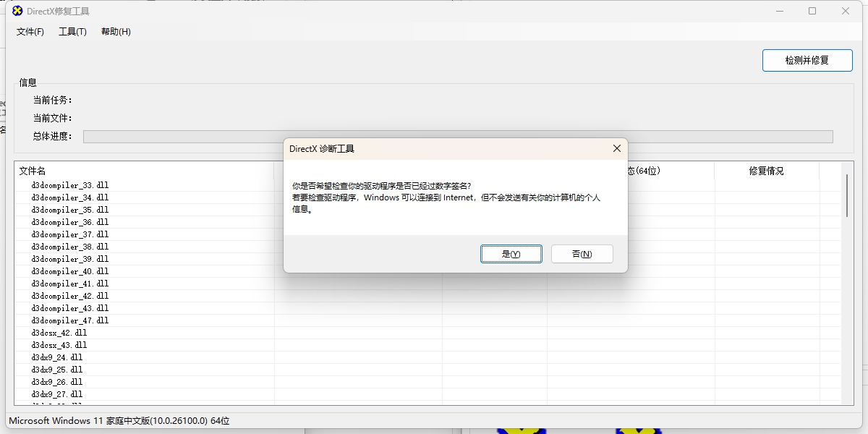Open the 工具(T) menu
The image size is (868, 434).
(x=72, y=32)
